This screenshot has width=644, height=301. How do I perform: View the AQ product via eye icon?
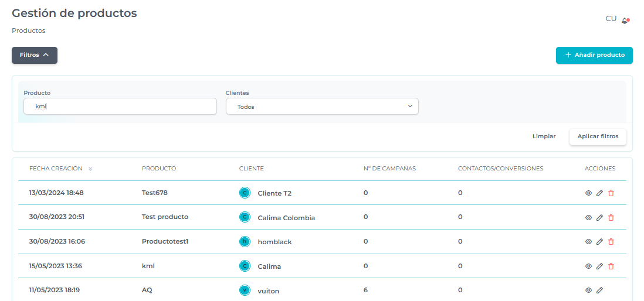(x=588, y=290)
